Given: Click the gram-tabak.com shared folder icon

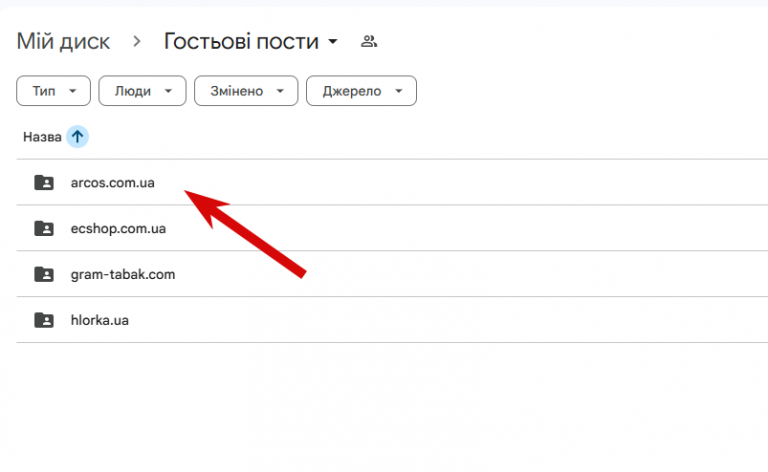Looking at the screenshot, I should click(x=44, y=274).
